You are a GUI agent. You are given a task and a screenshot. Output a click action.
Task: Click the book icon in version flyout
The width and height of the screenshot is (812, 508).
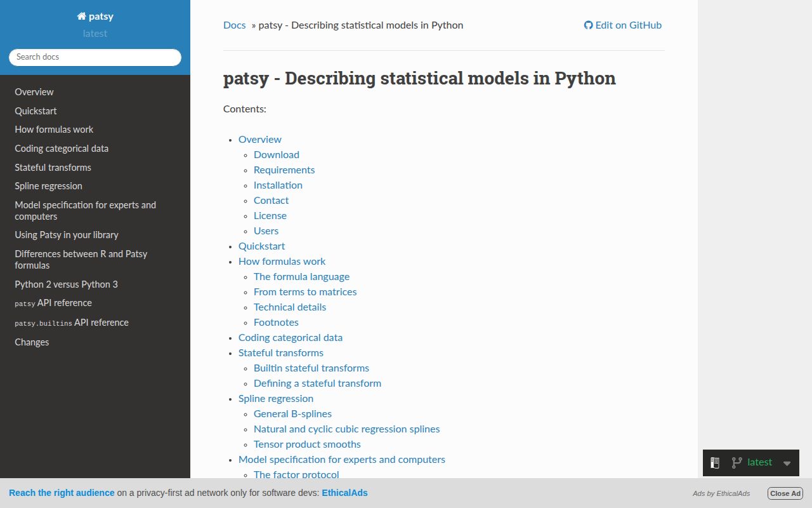[x=715, y=463]
